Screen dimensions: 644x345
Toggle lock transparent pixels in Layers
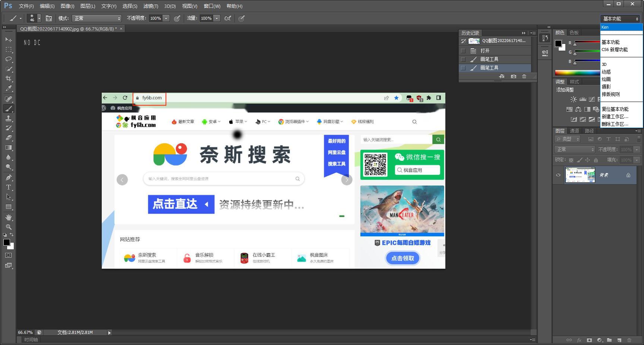(x=571, y=160)
